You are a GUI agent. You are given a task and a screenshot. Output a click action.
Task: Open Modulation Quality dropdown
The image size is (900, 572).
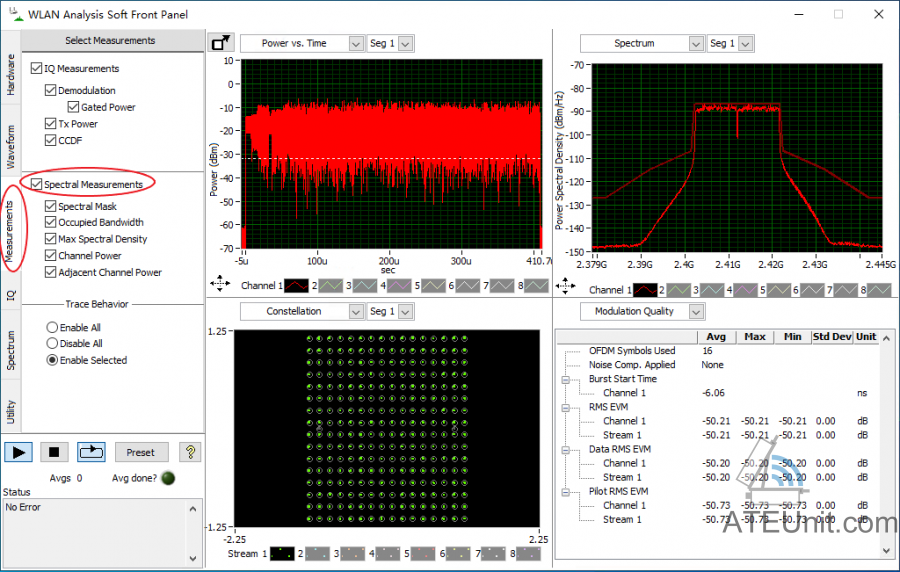pyautogui.click(x=696, y=312)
